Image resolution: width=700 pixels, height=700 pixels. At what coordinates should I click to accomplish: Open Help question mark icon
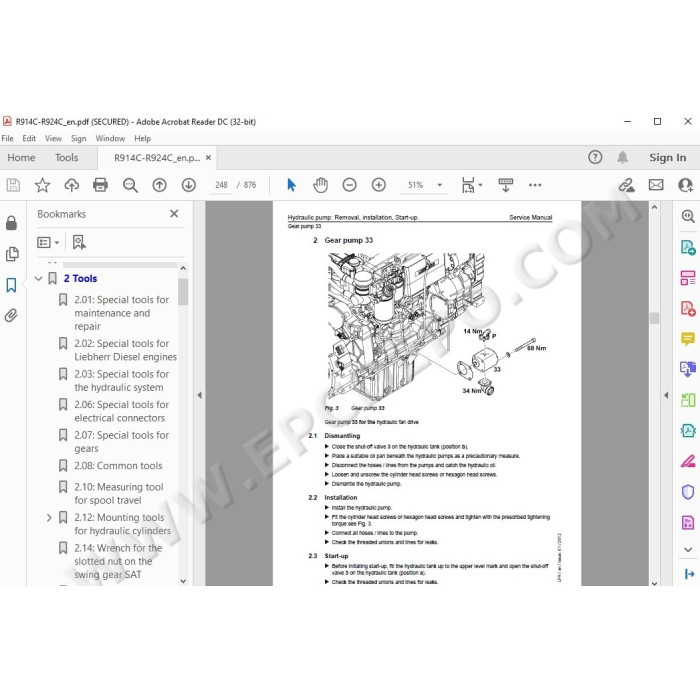(x=595, y=157)
